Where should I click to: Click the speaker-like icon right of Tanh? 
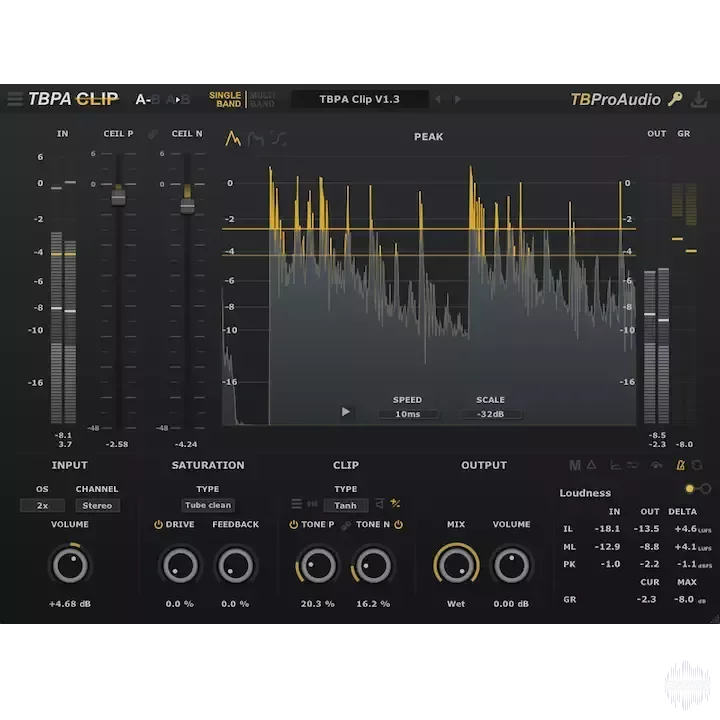click(379, 504)
